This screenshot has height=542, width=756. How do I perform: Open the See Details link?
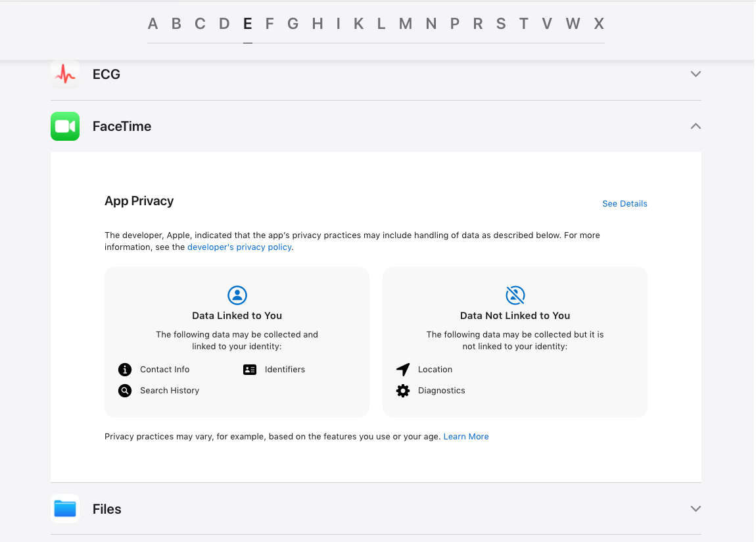click(x=625, y=203)
